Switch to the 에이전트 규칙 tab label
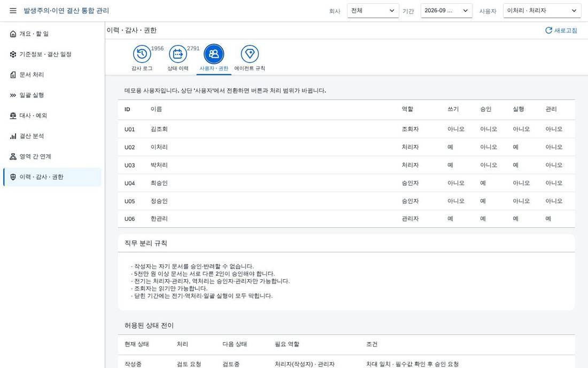Screen dimensions: 588x368 point(250,68)
